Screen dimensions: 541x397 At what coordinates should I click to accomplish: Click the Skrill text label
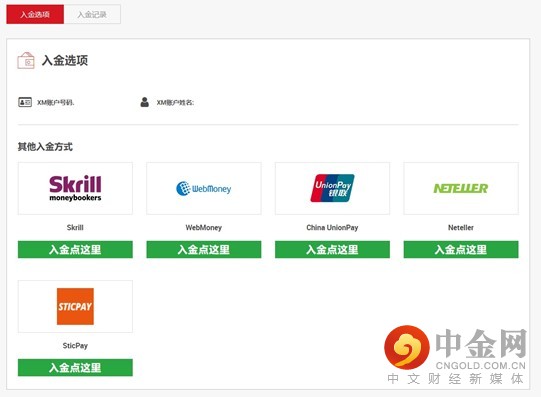[x=75, y=228]
